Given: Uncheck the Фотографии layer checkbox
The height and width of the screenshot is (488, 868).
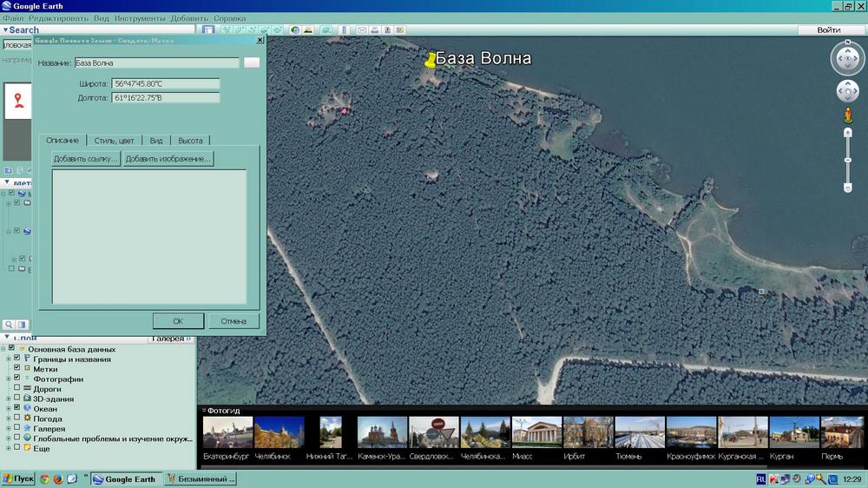Looking at the screenshot, I should pos(17,379).
